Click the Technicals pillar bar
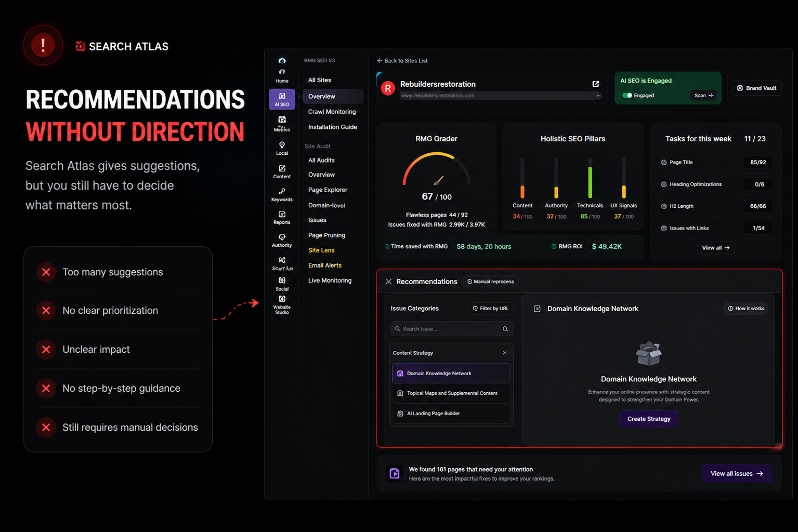The image size is (798, 532). (x=590, y=178)
